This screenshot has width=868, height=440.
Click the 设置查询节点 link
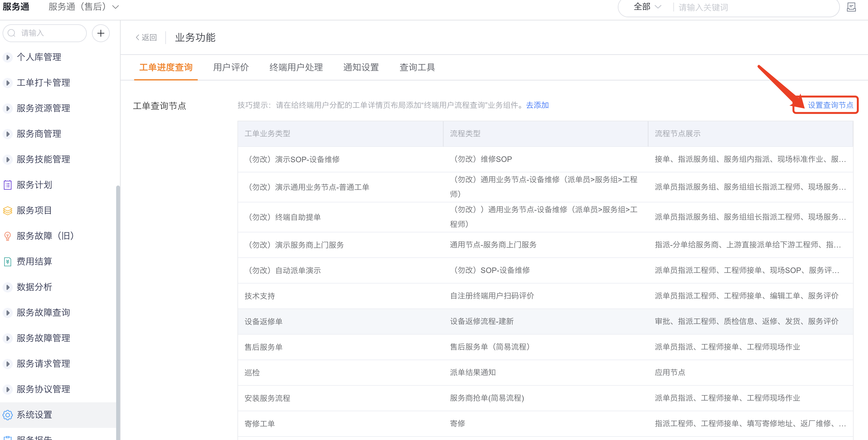click(830, 105)
